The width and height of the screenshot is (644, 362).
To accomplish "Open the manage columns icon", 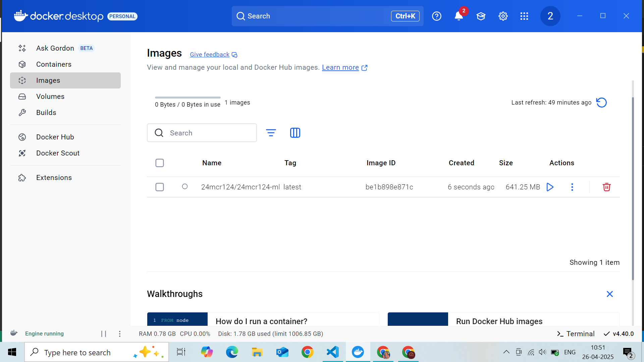I will pos(295,133).
